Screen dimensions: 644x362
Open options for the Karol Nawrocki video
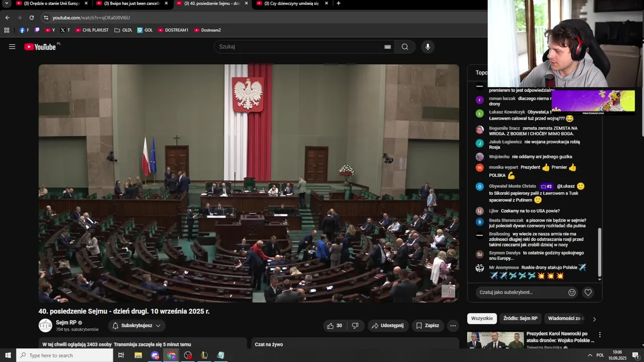point(599,334)
